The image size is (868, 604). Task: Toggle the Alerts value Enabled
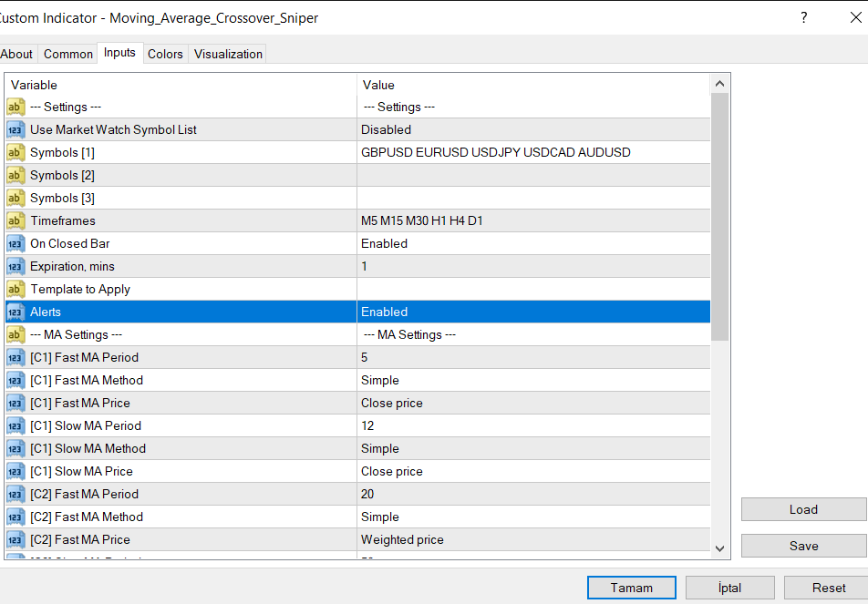click(532, 312)
